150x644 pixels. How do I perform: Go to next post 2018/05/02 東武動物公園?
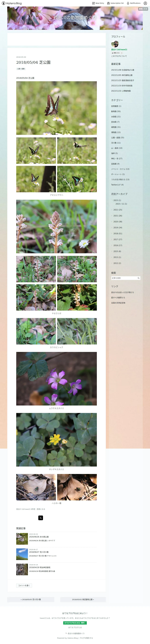(83, 600)
